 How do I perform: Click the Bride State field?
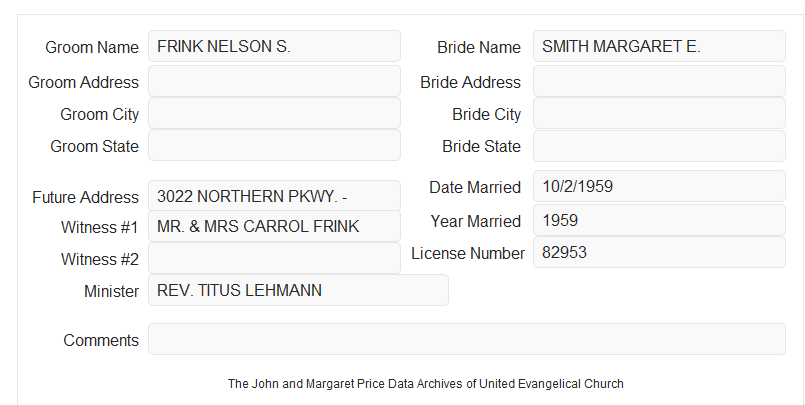click(x=659, y=146)
